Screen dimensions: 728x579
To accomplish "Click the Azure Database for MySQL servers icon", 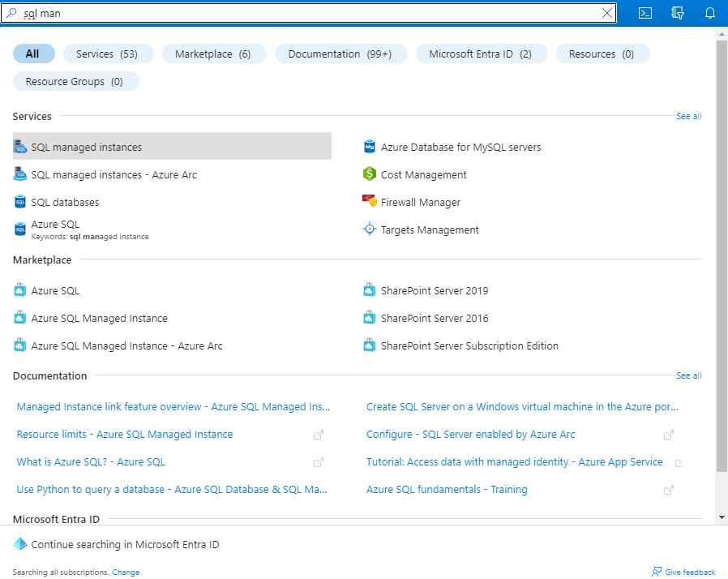I will click(x=369, y=147).
